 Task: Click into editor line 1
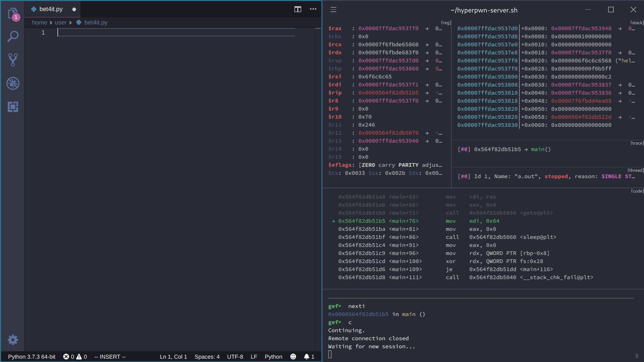(x=176, y=33)
